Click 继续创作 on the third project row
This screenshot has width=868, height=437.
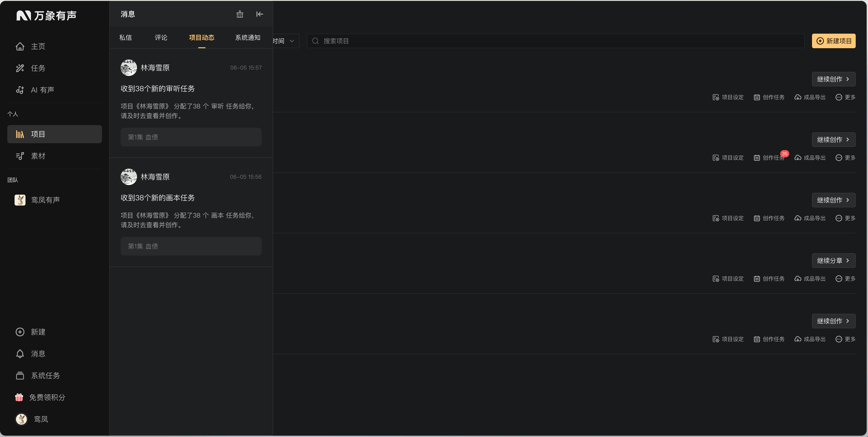pyautogui.click(x=834, y=200)
